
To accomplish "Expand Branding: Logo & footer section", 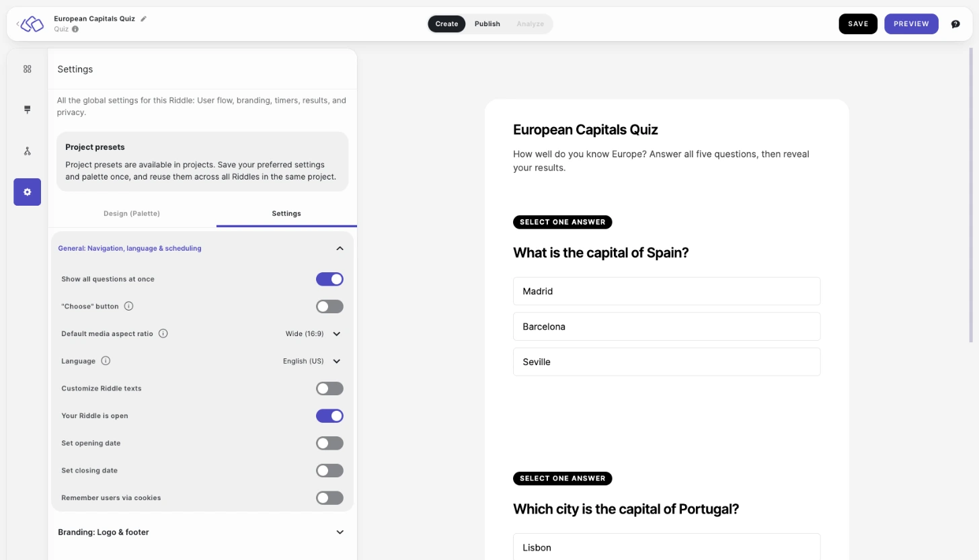I will [202, 532].
